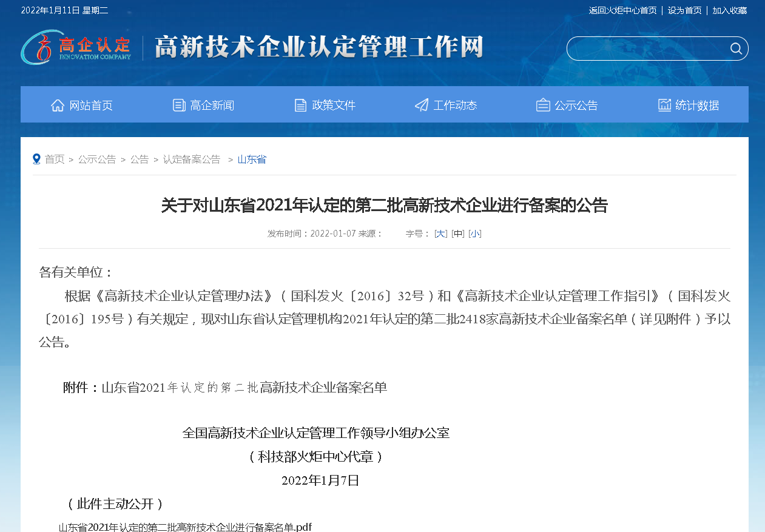The width and height of the screenshot is (765, 532).
Task: Click the search magnifier icon
Action: [736, 49]
